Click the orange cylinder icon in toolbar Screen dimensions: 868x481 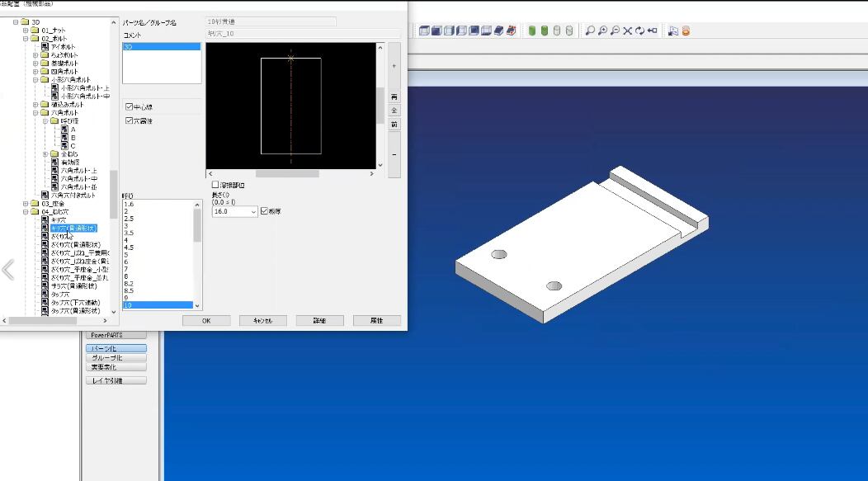tap(686, 31)
